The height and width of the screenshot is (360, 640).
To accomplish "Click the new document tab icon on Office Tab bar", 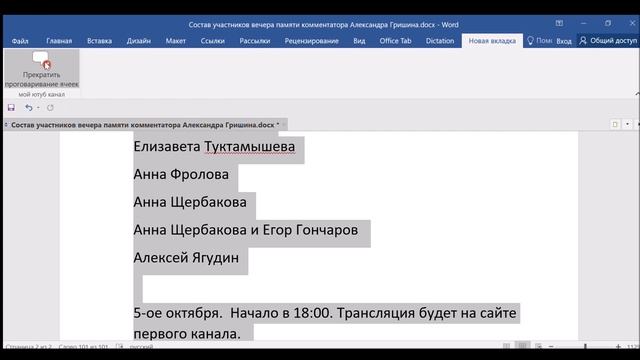I will click(x=615, y=124).
